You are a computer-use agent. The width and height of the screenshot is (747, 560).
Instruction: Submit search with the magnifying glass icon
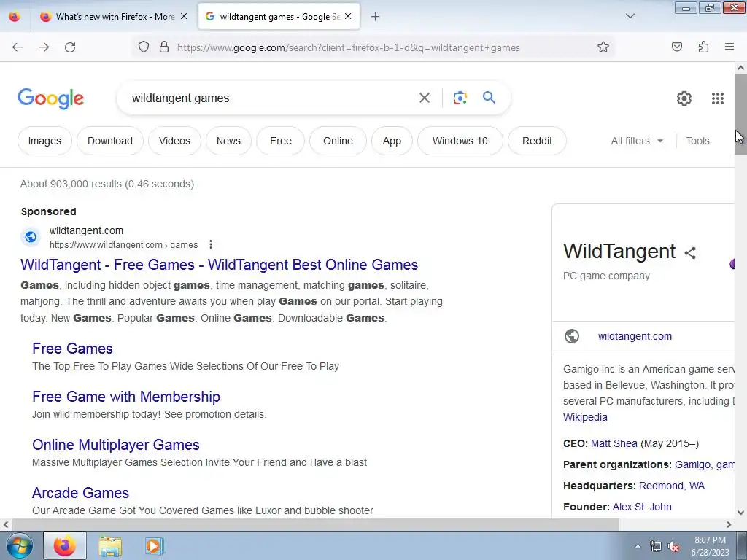[x=489, y=98]
